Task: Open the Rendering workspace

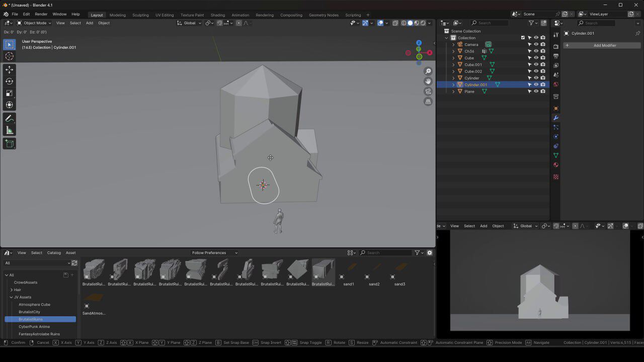Action: point(264,15)
